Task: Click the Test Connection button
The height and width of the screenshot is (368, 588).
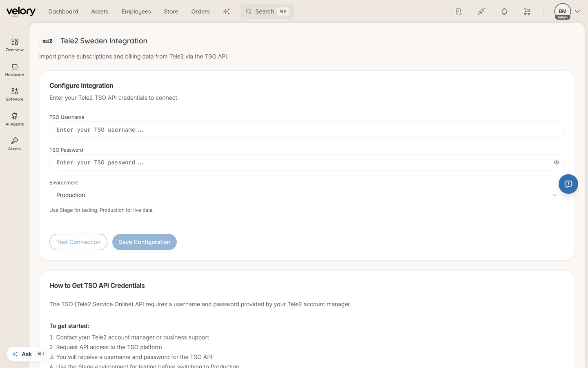Action: click(78, 242)
